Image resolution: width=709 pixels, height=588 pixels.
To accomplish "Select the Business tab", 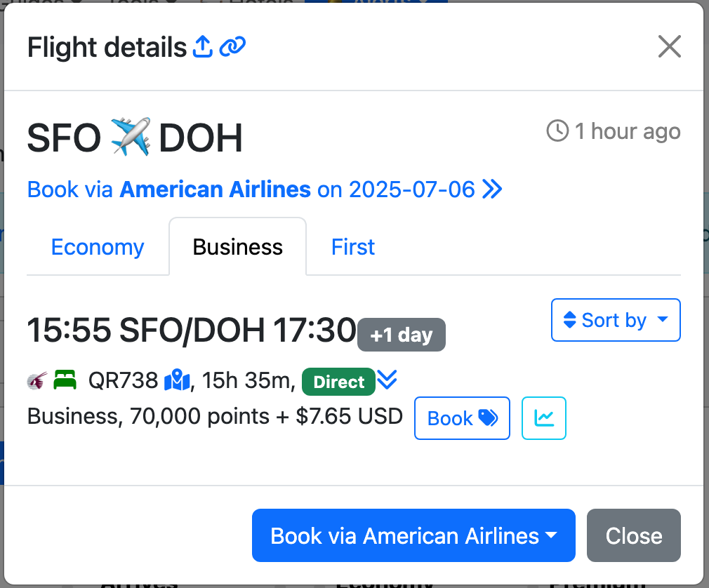I will point(237,247).
